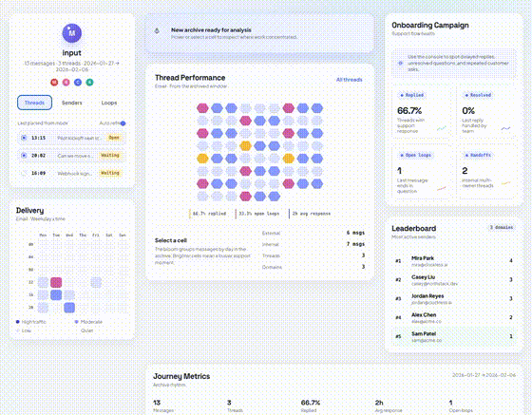532x415 pixels.
Task: Click the pink sender avatar dot
Action: pos(66,82)
